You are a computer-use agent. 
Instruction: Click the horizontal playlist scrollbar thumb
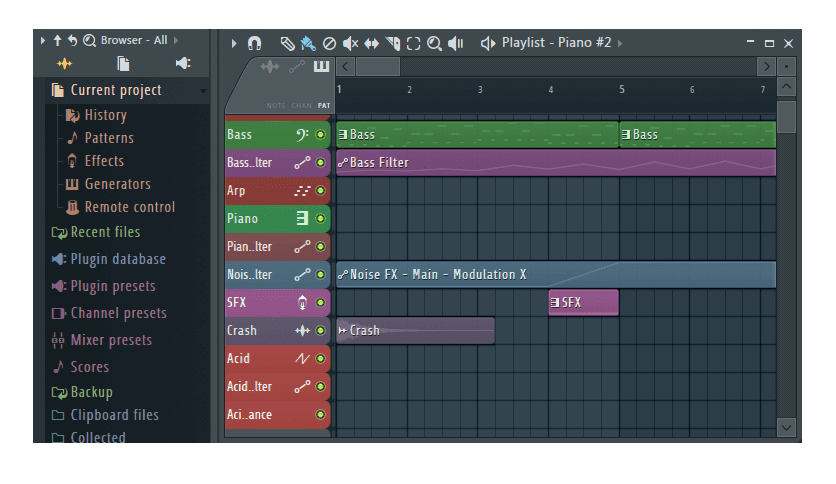click(378, 67)
